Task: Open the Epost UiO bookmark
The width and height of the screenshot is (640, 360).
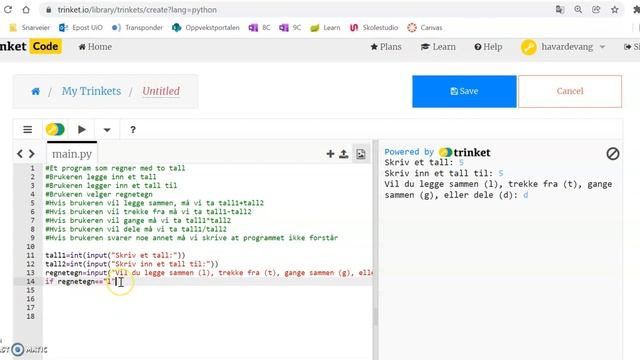Action: [x=81, y=28]
